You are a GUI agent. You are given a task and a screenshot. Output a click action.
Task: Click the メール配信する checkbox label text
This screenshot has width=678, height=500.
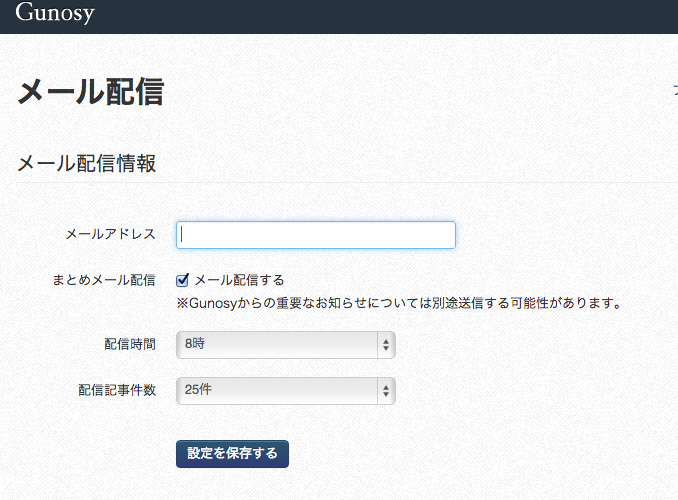[x=239, y=280]
